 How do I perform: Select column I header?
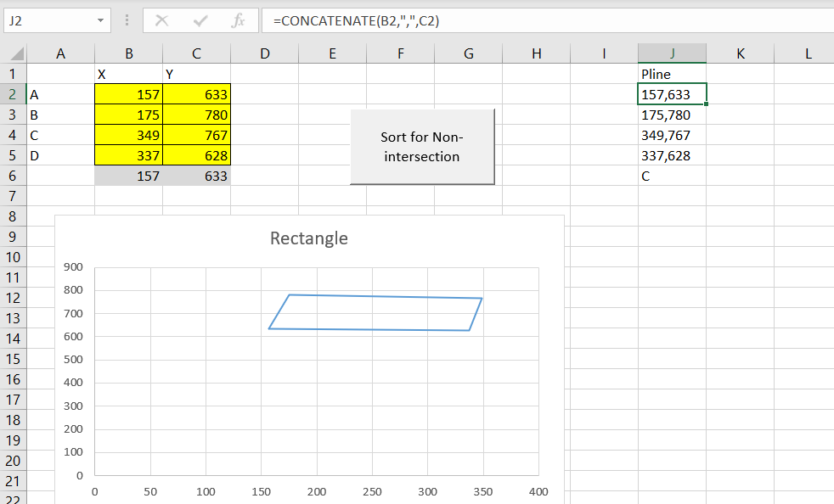(x=604, y=53)
